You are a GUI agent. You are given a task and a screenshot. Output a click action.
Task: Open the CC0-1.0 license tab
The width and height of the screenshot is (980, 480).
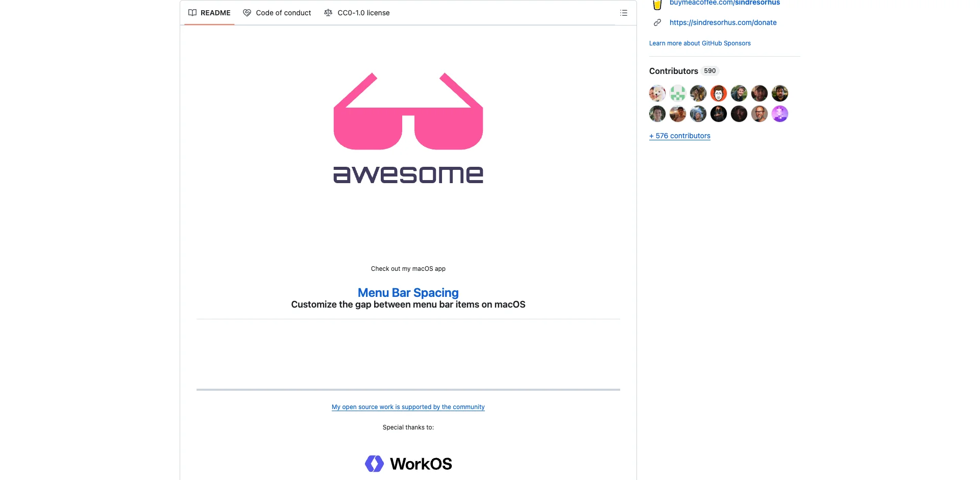click(x=357, y=13)
